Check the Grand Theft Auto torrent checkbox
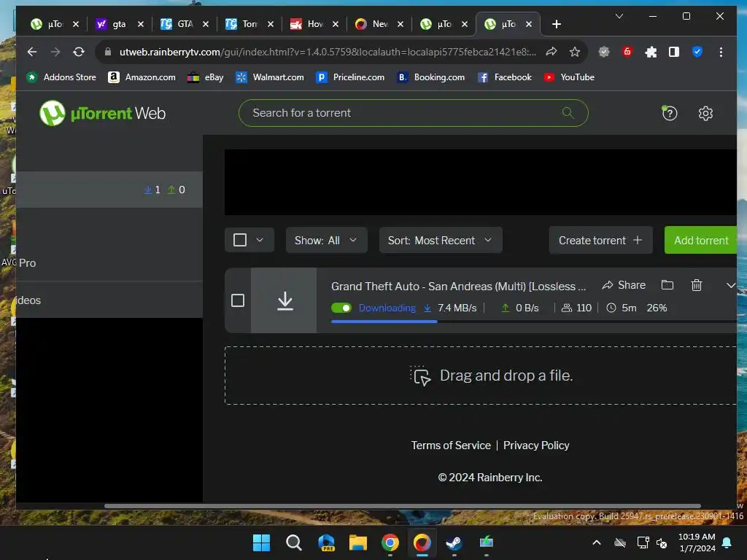This screenshot has width=747, height=560. 238,300
